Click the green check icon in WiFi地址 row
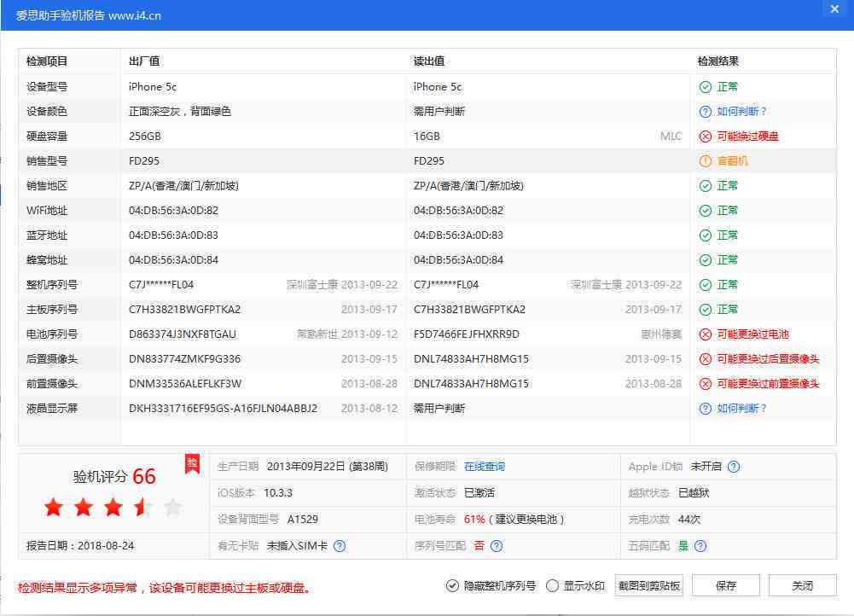Image resolution: width=854 pixels, height=616 pixels. click(706, 211)
